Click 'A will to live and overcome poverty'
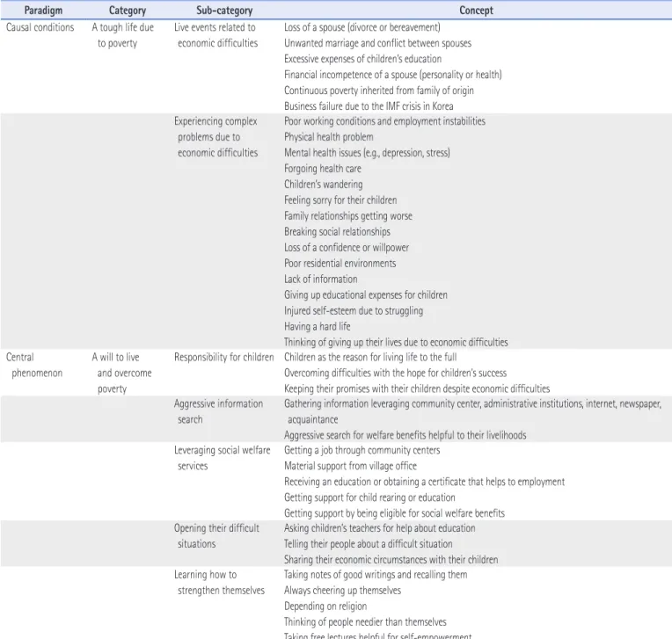672x639 pixels. pyautogui.click(x=121, y=373)
